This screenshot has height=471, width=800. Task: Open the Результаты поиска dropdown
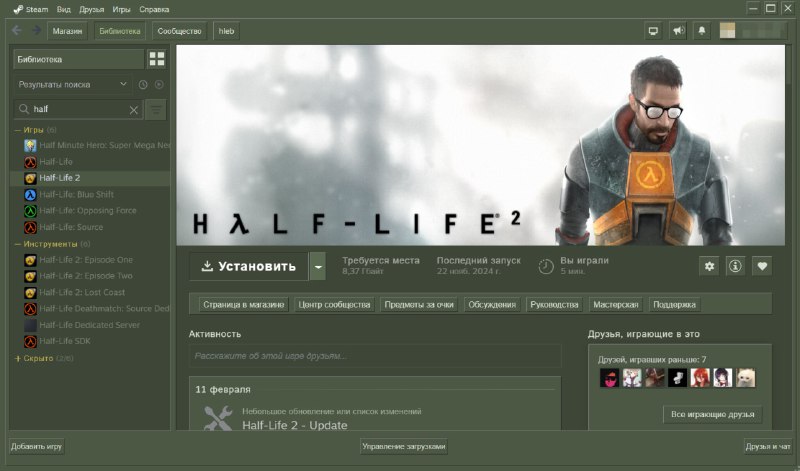(x=72, y=85)
